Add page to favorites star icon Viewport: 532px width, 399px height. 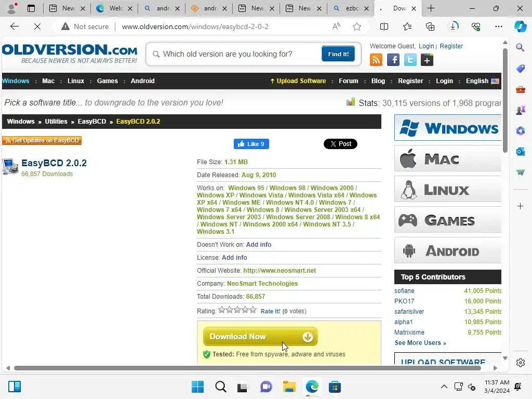[x=356, y=26]
